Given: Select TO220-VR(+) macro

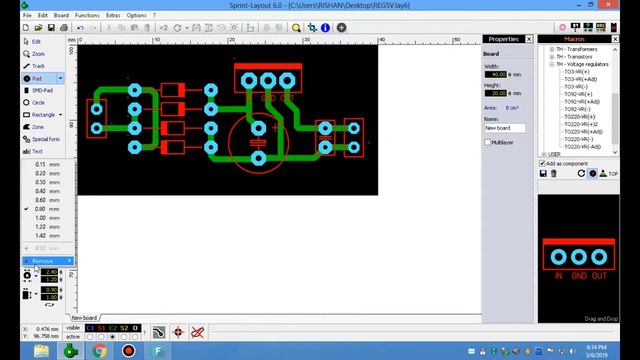Looking at the screenshot, I should (x=579, y=117).
